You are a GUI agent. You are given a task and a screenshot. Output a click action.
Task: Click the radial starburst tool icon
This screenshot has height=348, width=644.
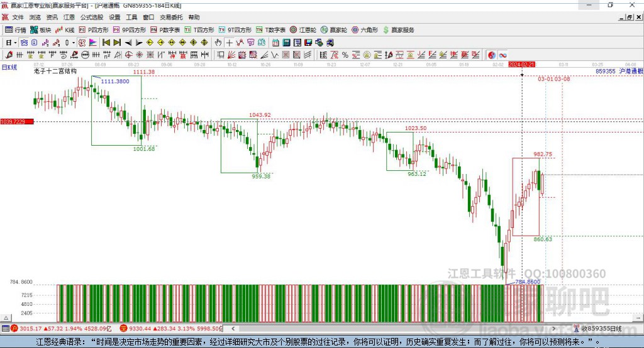140,55
